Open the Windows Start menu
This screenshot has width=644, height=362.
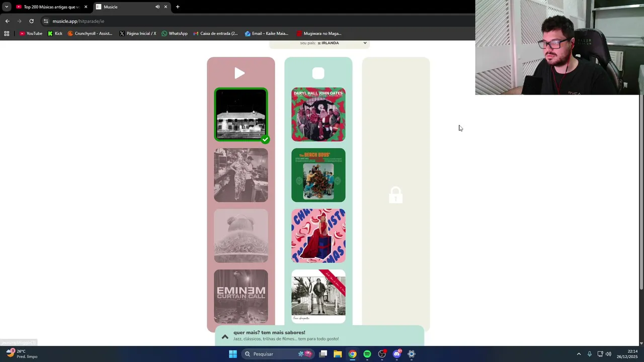[x=232, y=354]
